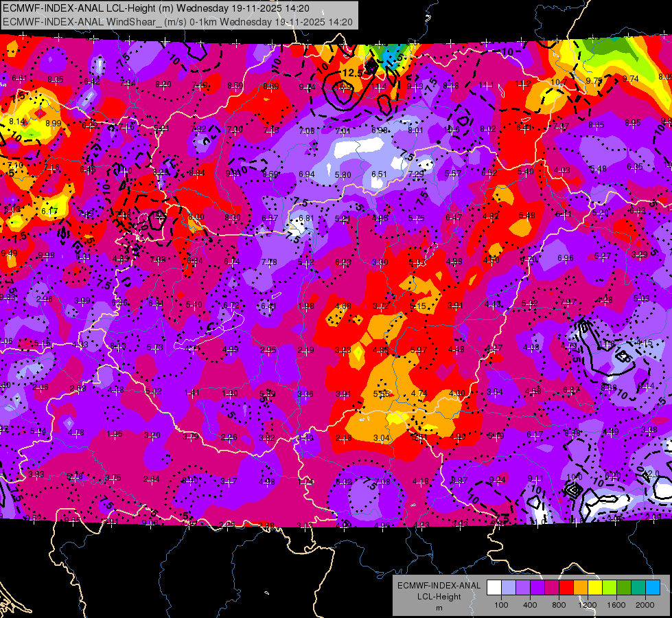Click the grid value 3.04
Screen dimensions: 672x618
click(382, 438)
